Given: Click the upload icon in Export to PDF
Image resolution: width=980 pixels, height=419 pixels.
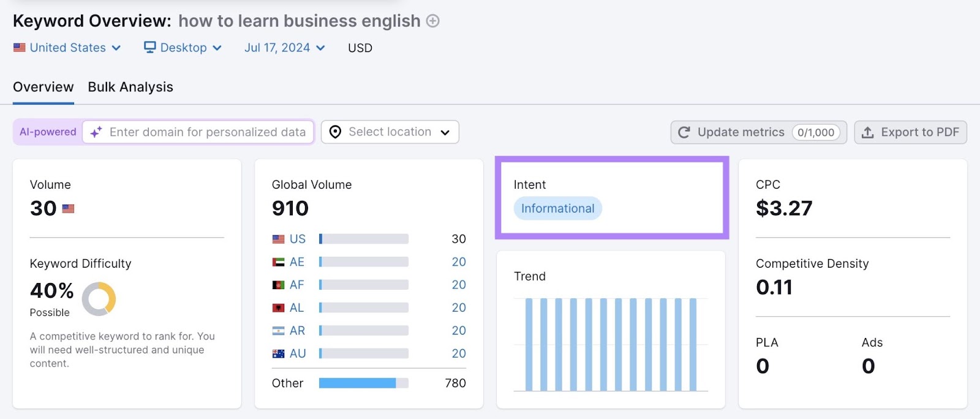Looking at the screenshot, I should click(868, 132).
